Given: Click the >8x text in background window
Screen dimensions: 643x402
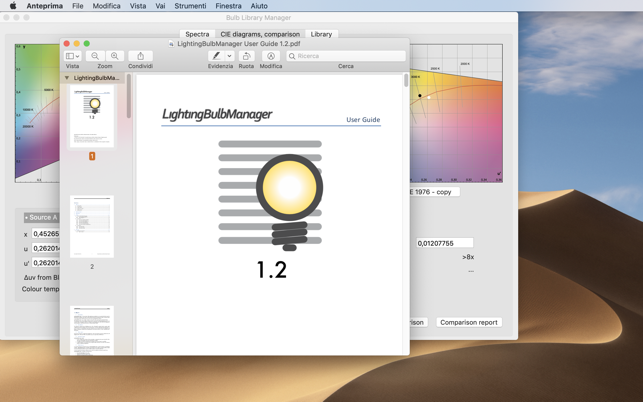Looking at the screenshot, I should point(468,257).
